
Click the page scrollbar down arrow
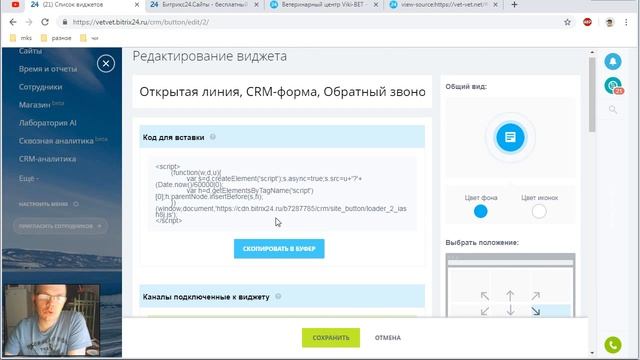tap(592, 353)
